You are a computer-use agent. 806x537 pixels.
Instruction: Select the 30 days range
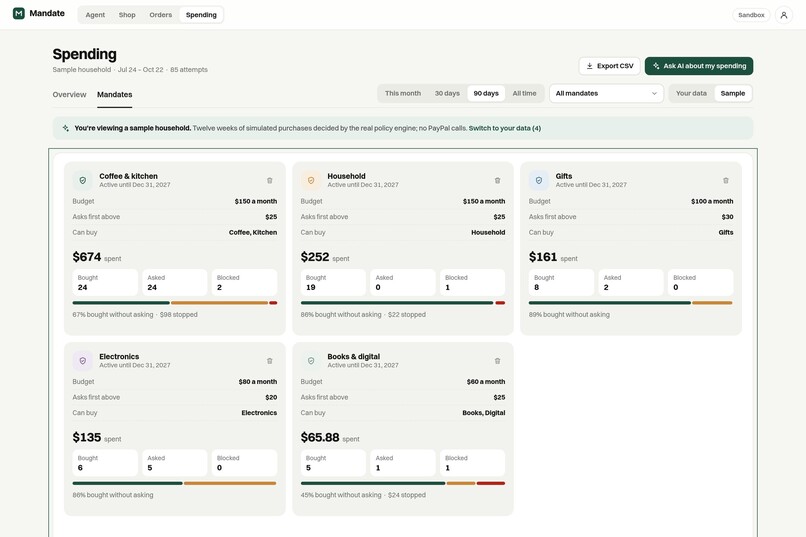point(447,94)
